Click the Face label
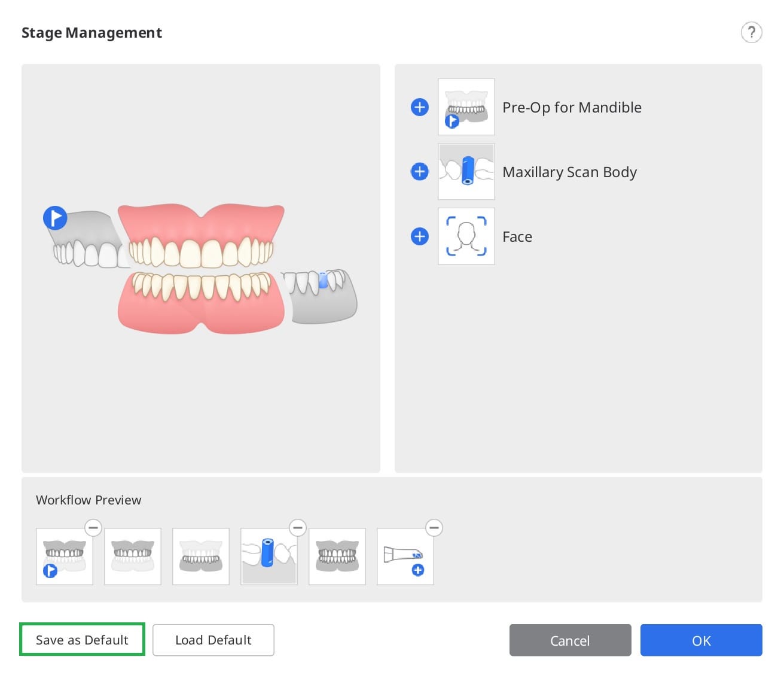784x678 pixels. tap(517, 237)
